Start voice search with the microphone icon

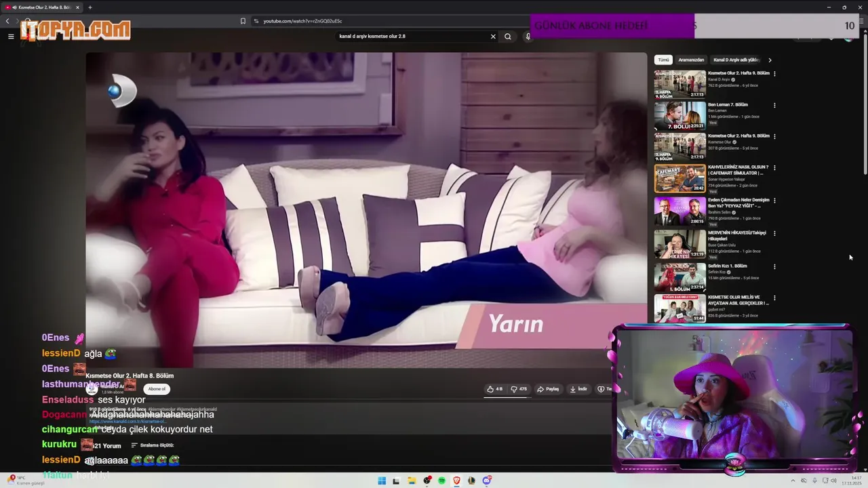click(528, 37)
